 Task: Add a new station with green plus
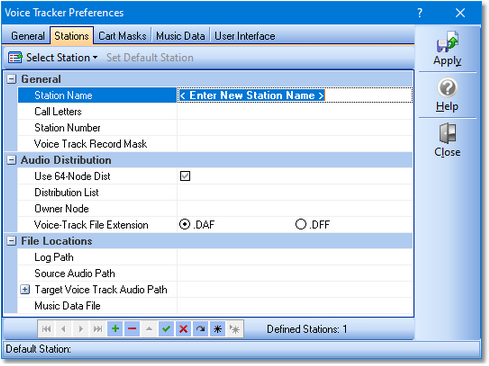click(x=115, y=329)
